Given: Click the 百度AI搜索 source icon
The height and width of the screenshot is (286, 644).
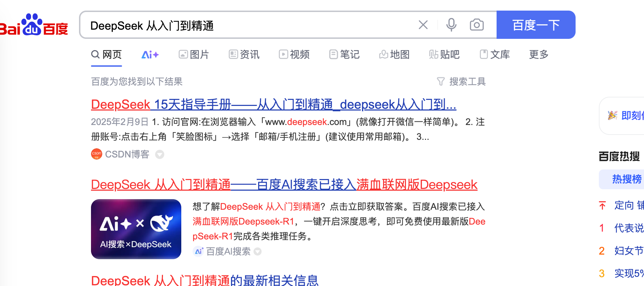Looking at the screenshot, I should (x=198, y=251).
